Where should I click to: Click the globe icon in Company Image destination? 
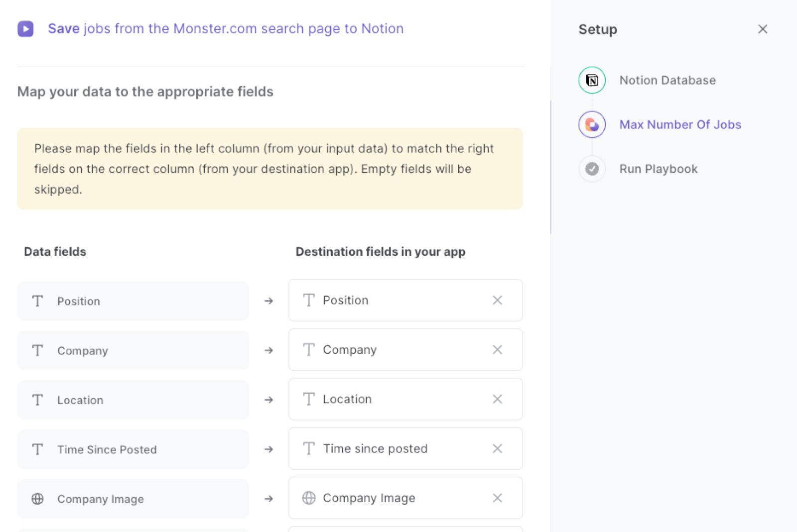(x=309, y=498)
